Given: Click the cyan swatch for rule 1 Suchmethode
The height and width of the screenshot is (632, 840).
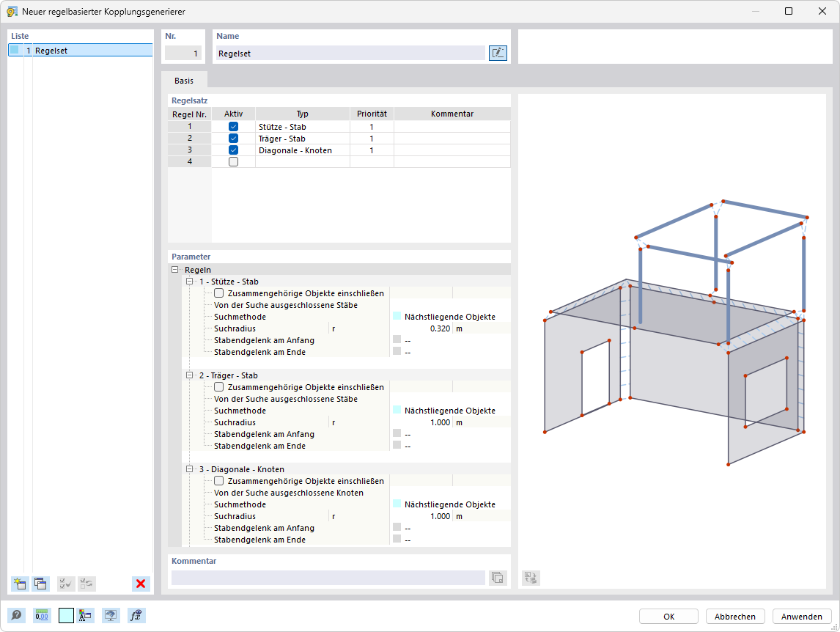Looking at the screenshot, I should tap(397, 316).
